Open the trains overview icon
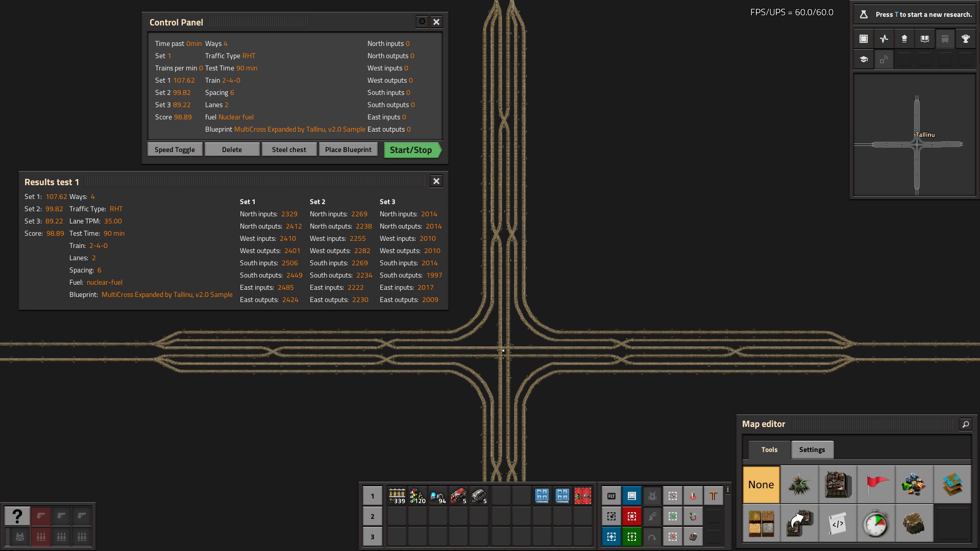 (x=945, y=39)
